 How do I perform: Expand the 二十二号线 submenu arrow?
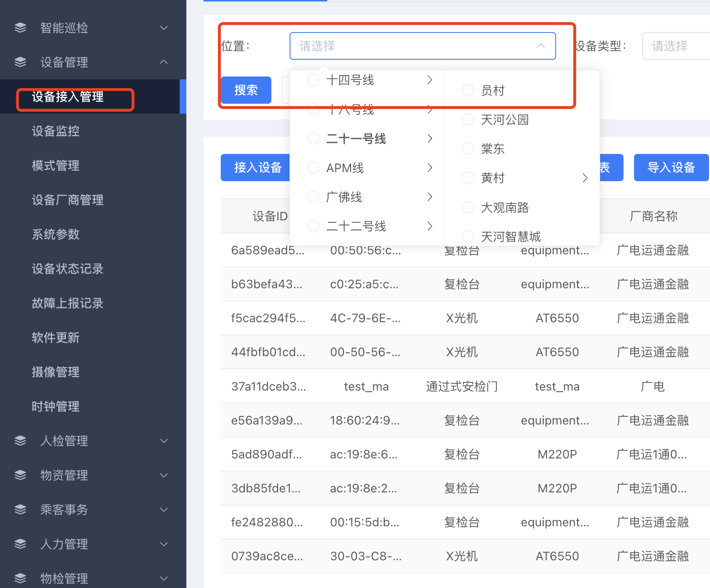430,226
